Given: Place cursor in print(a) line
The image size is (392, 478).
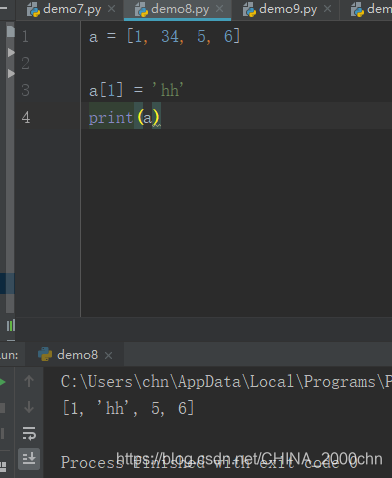Looking at the screenshot, I should coord(125,118).
